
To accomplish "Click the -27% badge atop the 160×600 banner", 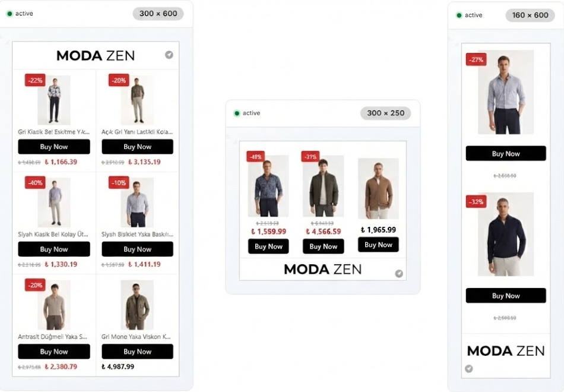I will (x=475, y=59).
